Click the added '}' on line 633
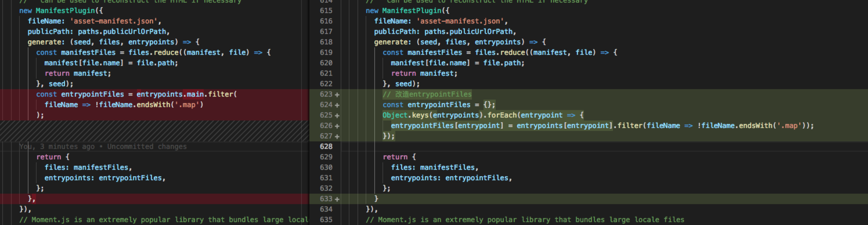The image size is (868, 225). coord(376,199)
